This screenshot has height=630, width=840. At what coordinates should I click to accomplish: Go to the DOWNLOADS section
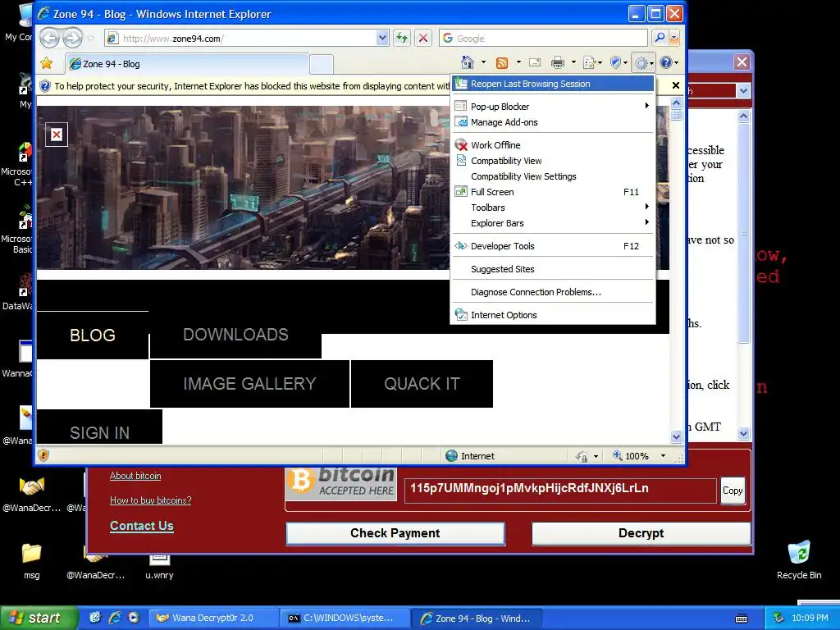coord(235,335)
